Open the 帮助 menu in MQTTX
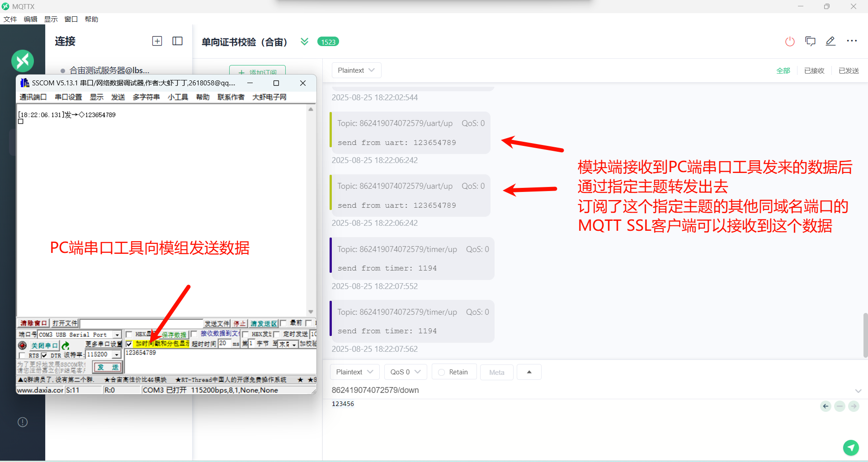The width and height of the screenshot is (868, 462). coord(91,19)
